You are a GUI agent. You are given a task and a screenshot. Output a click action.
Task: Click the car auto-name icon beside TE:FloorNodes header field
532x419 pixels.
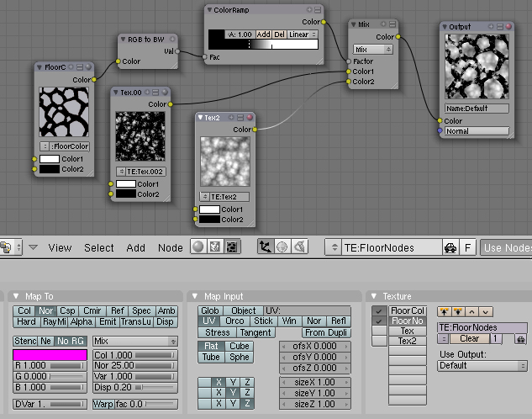pos(450,248)
